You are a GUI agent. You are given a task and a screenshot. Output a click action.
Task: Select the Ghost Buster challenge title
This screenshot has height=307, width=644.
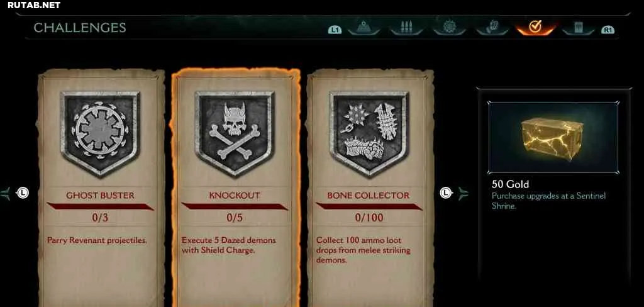click(100, 196)
